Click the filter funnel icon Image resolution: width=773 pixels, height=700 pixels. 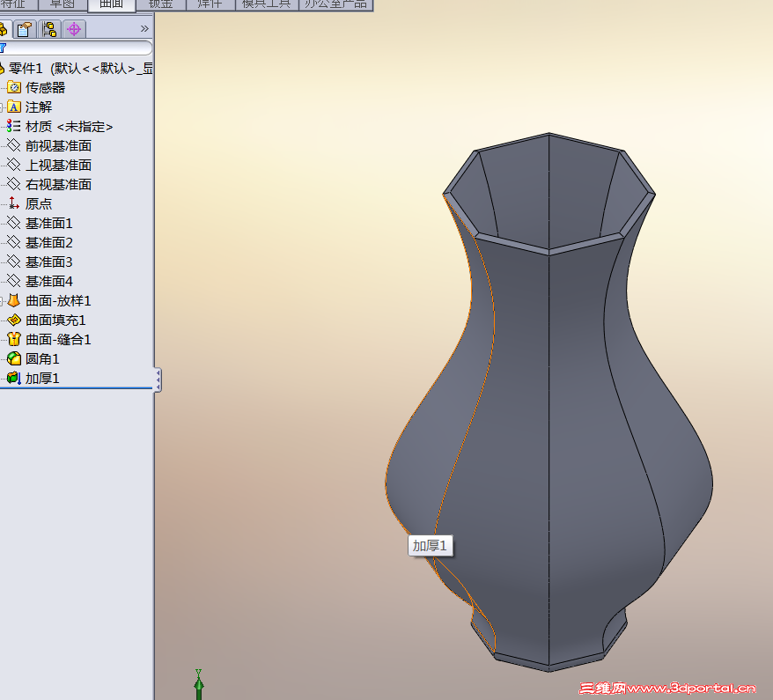pos(3,48)
